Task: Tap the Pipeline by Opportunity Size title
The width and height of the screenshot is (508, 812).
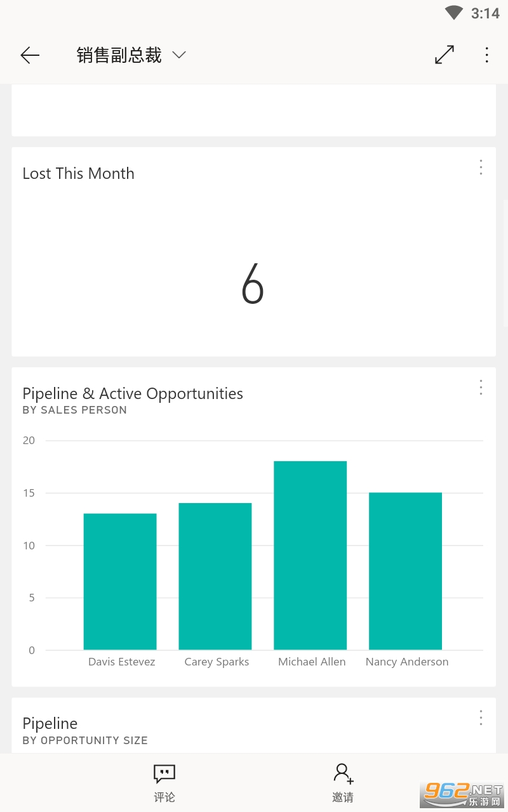Action: (x=50, y=723)
